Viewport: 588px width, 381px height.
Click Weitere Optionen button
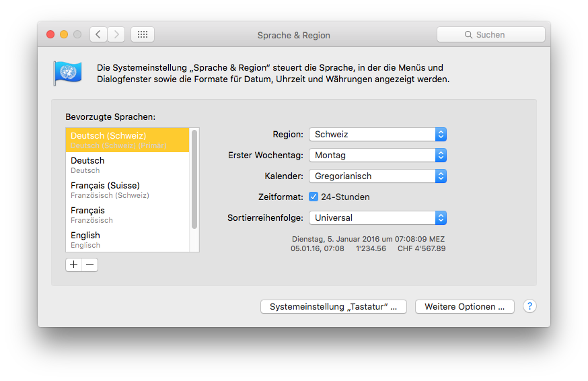tap(465, 307)
